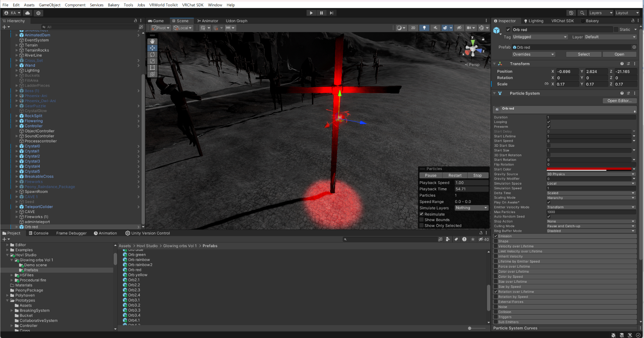Screen dimensions: 644x338
Task: Select the Rect tool in Scene view
Action: [x=152, y=68]
